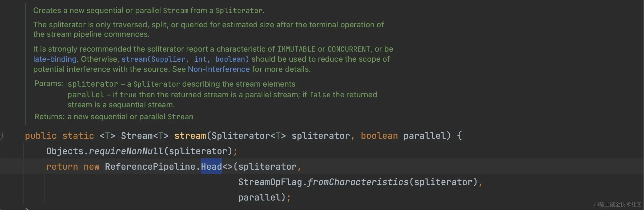This screenshot has width=644, height=210.
Task: Click the IMMUTABLE word in documentation
Action: click(297, 49)
